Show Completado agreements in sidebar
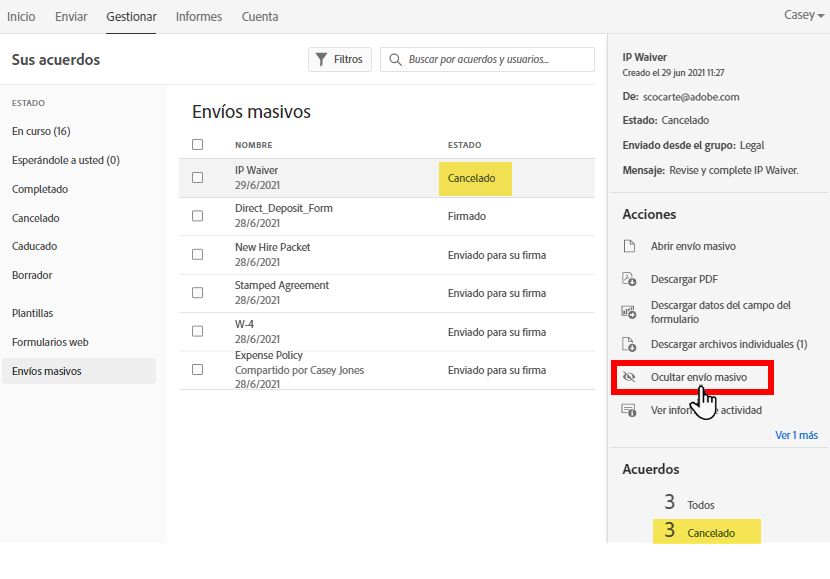The image size is (830, 579). click(40, 189)
